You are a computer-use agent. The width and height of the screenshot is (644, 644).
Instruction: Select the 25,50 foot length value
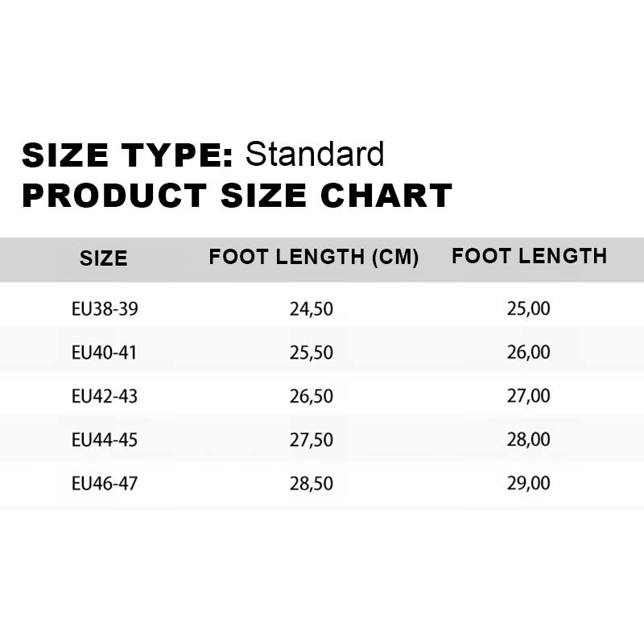(x=312, y=352)
